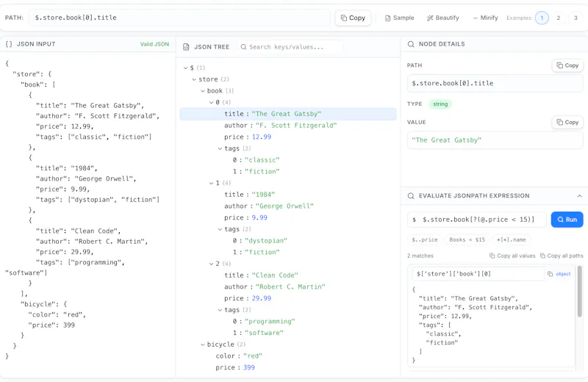Select price 29.99 tree row

point(288,298)
